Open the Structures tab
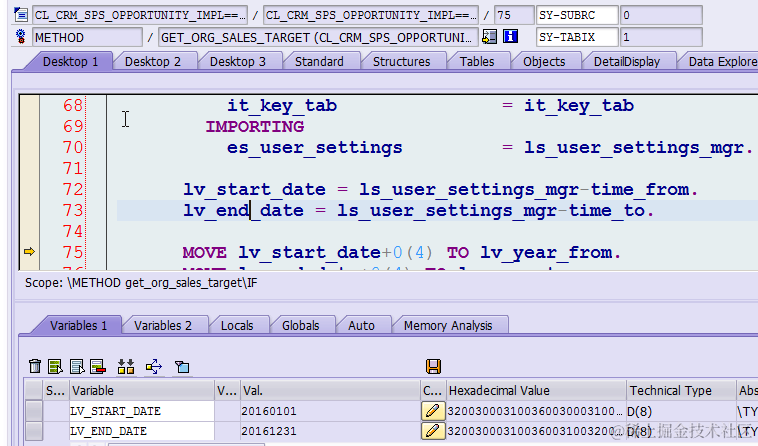This screenshot has width=758, height=446. pyautogui.click(x=401, y=61)
